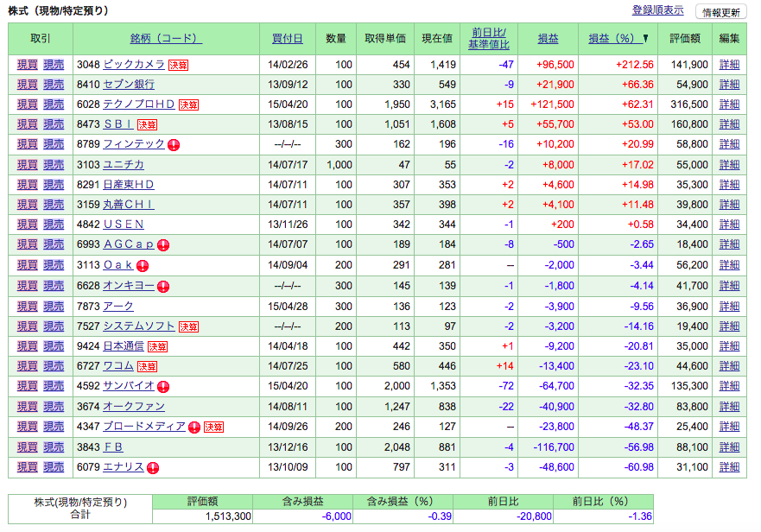Open 詳細 for システムソフト row
The height and width of the screenshot is (532, 761).
click(729, 326)
